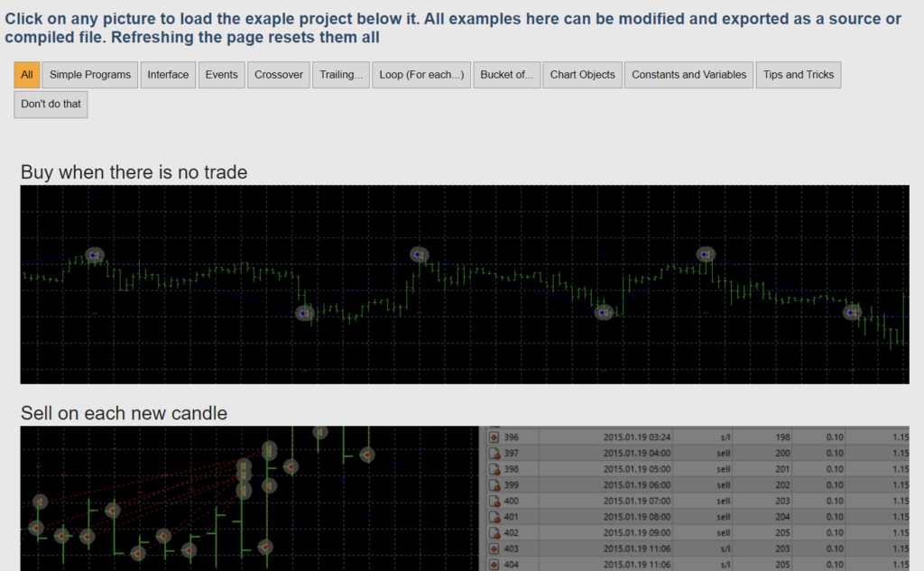
Task: Click the Sell on each new candle heading
Action: (x=124, y=413)
